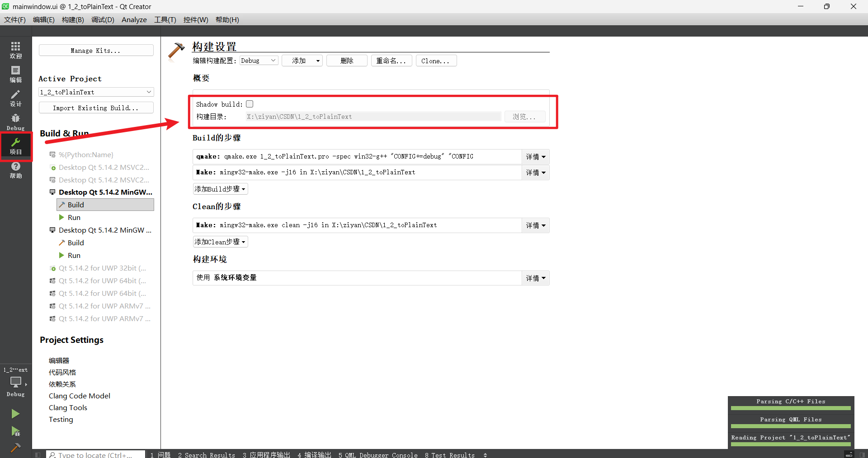
Task: Click Import Existing Build button
Action: (x=96, y=108)
